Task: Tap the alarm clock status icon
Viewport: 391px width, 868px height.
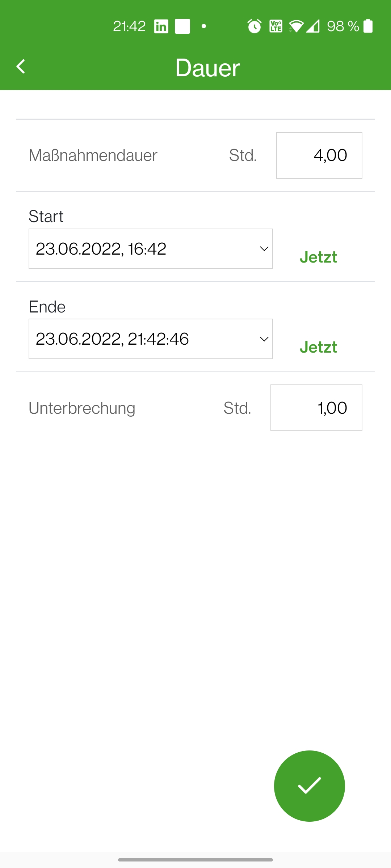Action: pos(254,26)
